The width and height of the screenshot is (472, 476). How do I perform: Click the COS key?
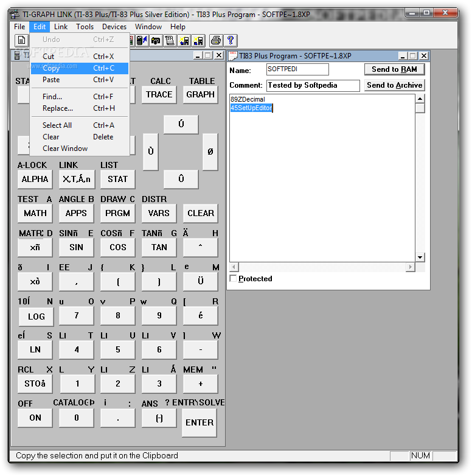point(118,247)
